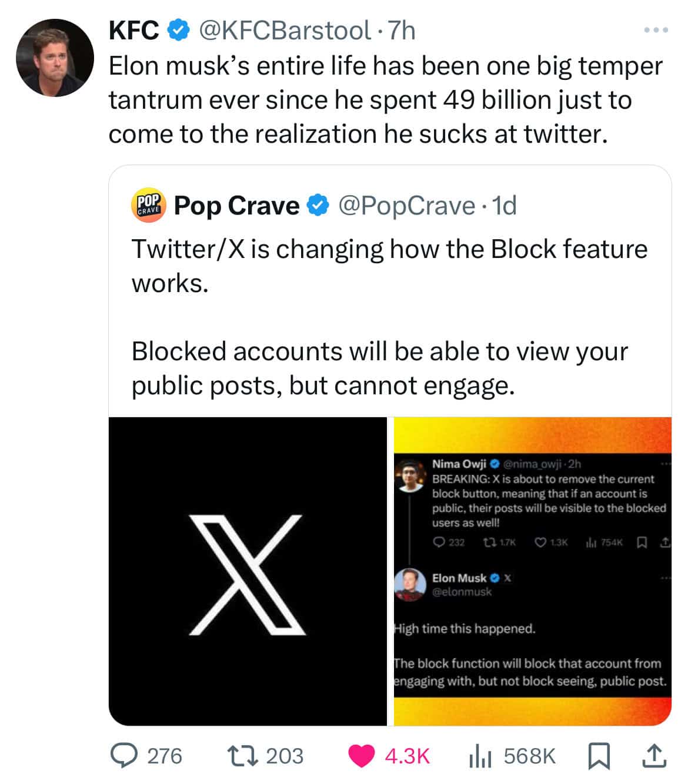Click the retweet icon on KFC's post
688x784 pixels.
(x=242, y=755)
